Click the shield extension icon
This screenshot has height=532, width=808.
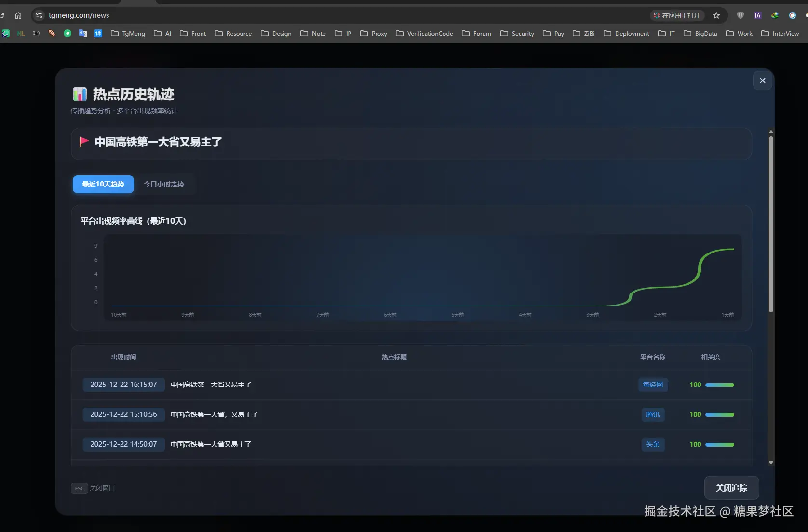pyautogui.click(x=741, y=15)
